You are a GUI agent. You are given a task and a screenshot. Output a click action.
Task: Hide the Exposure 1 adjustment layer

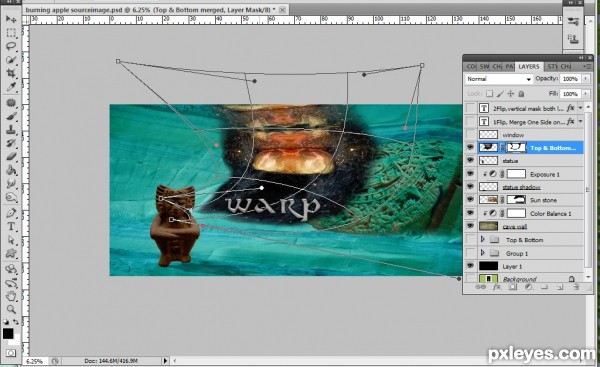pyautogui.click(x=470, y=174)
